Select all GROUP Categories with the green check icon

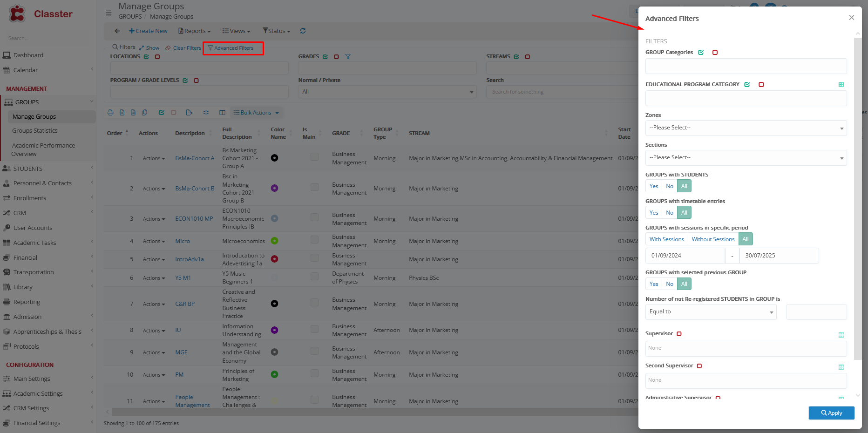pos(701,53)
